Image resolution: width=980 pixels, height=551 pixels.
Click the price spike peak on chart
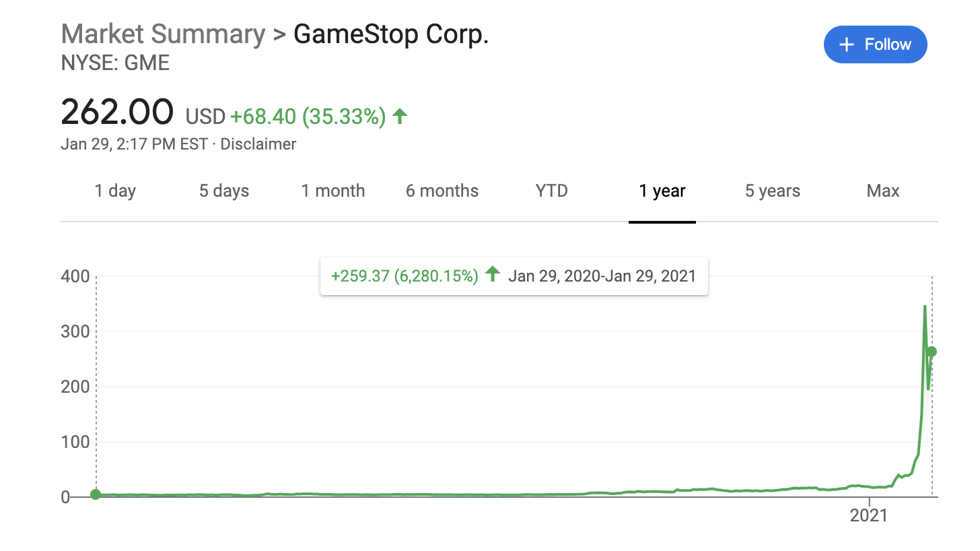click(925, 306)
